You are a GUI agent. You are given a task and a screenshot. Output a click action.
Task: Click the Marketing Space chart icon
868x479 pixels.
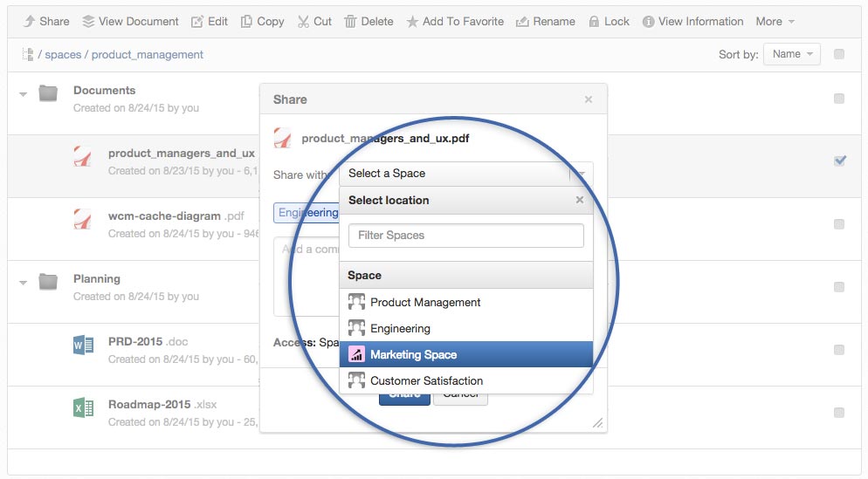click(356, 354)
